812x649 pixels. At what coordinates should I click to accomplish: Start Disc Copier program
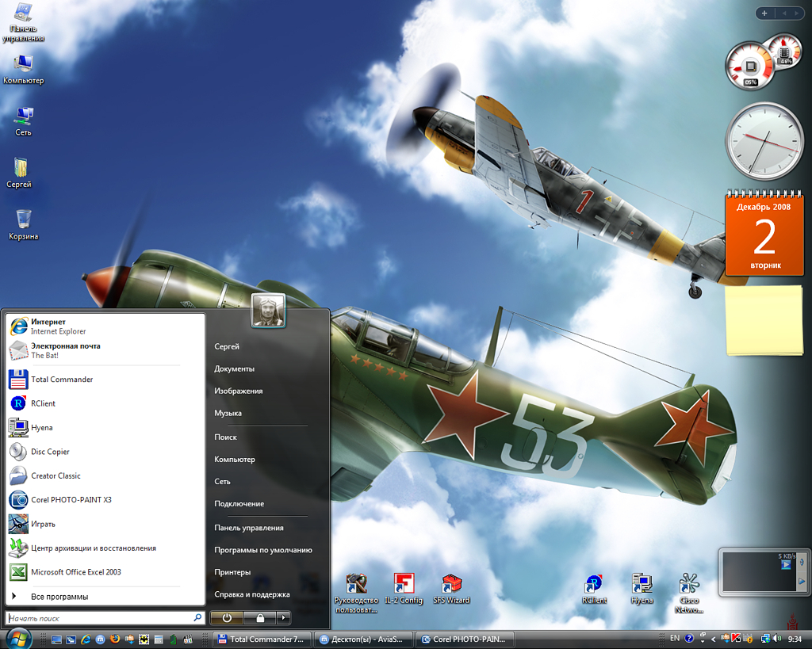[105, 452]
